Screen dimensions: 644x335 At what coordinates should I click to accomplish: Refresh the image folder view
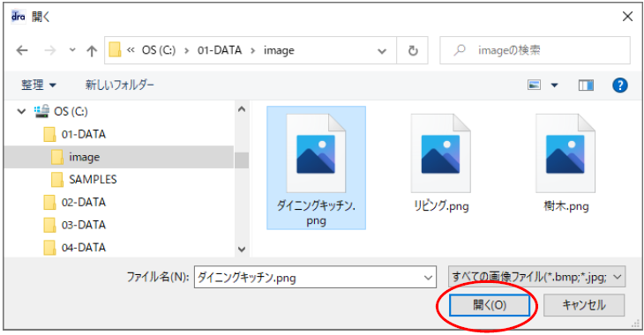click(412, 50)
